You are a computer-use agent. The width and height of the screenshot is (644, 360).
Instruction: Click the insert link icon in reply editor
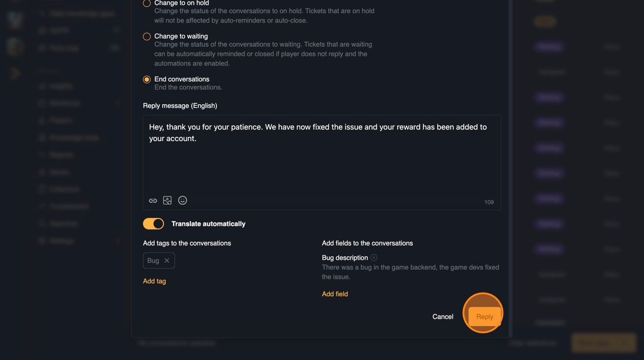coord(153,201)
